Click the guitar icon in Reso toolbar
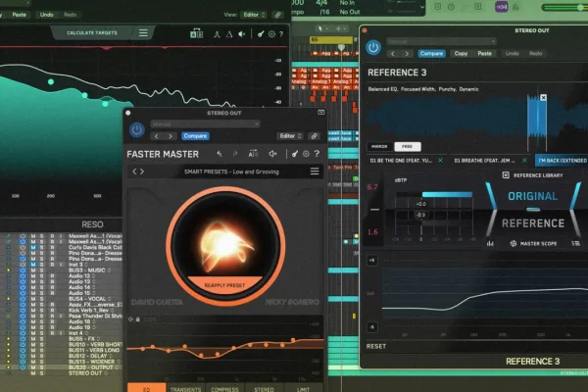588x392 pixels. [x=261, y=34]
